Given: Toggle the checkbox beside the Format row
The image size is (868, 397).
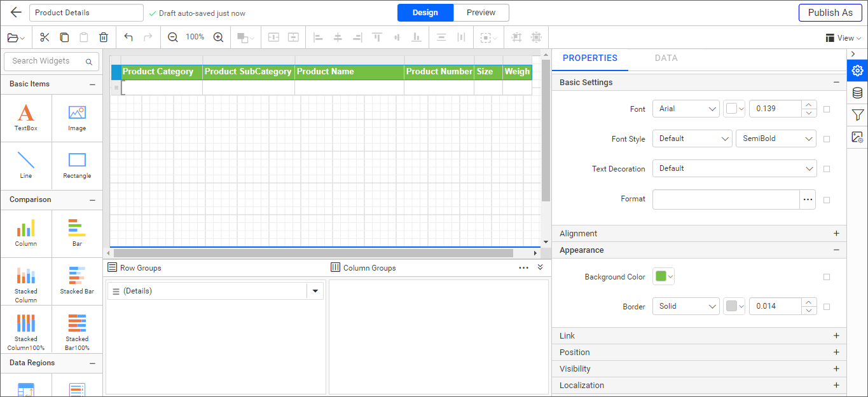Looking at the screenshot, I should pos(827,200).
